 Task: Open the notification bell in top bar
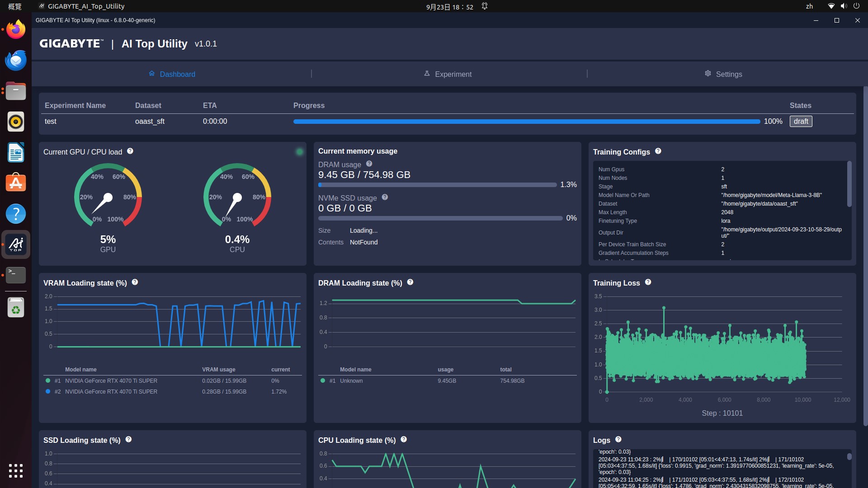[485, 6]
